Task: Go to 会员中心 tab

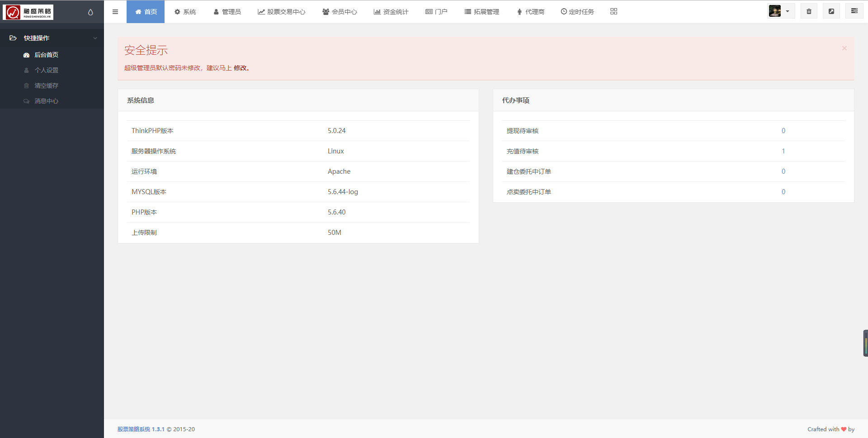Action: coord(340,12)
